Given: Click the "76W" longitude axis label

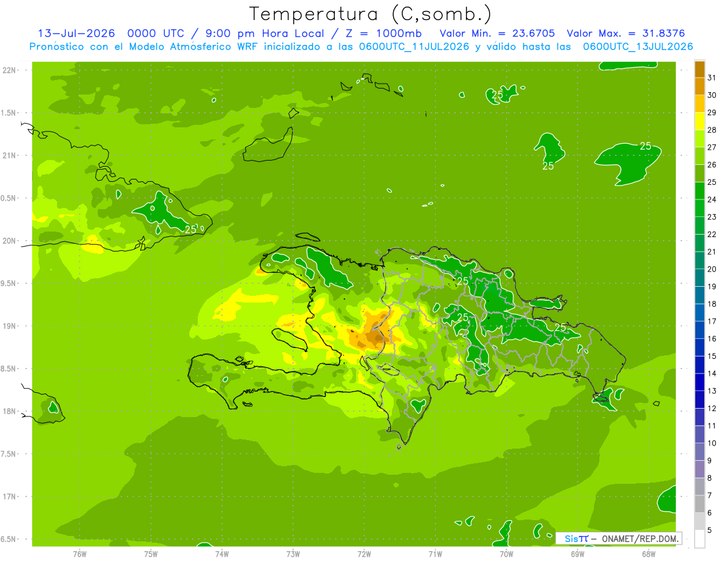Looking at the screenshot, I should tap(79, 554).
